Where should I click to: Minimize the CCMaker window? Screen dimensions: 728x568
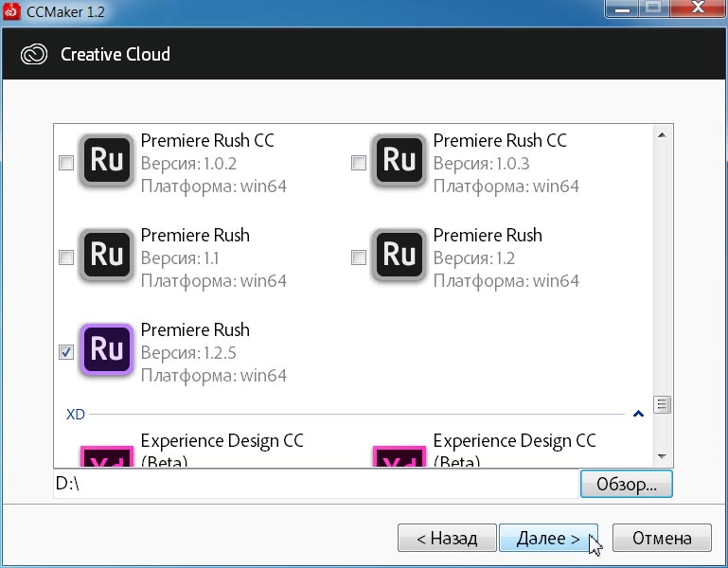coord(623,9)
